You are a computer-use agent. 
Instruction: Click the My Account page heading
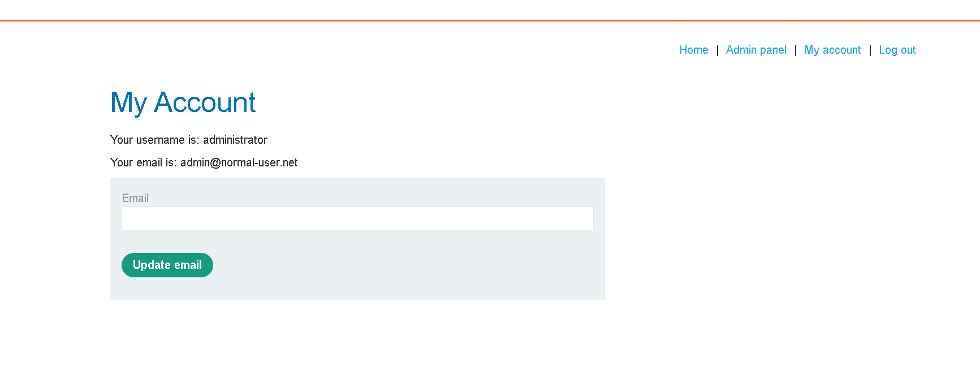183,103
